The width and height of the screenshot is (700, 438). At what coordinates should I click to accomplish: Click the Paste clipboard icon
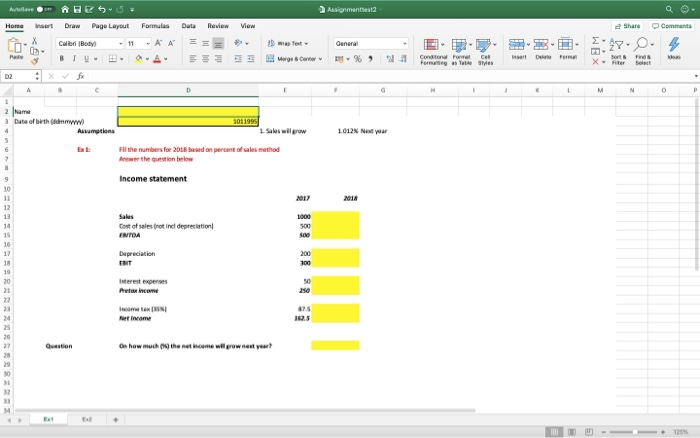click(15, 48)
